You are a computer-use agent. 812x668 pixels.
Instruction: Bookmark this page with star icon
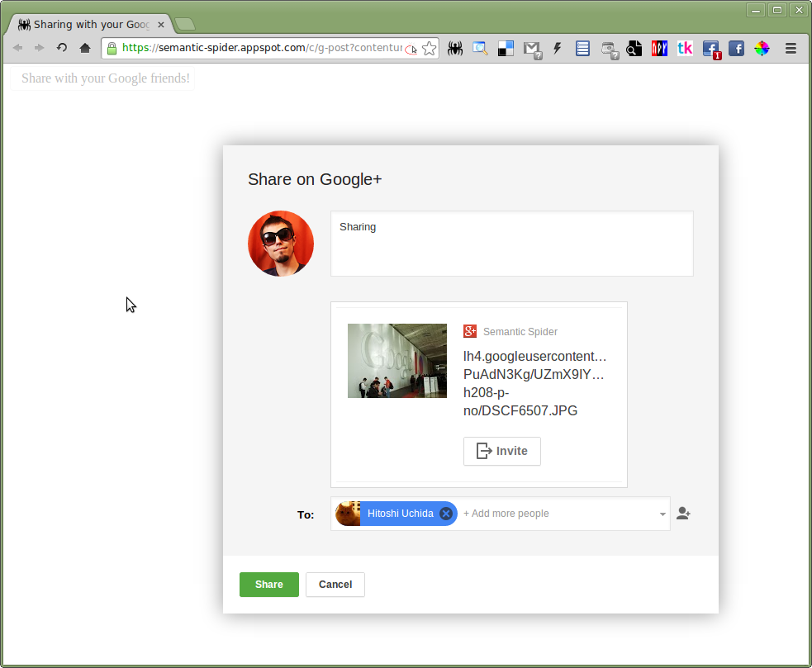pos(429,49)
